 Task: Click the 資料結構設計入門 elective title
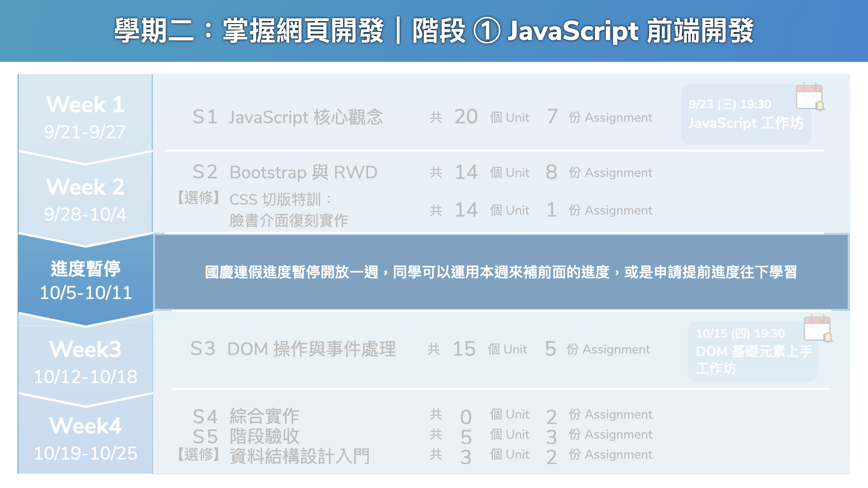299,456
